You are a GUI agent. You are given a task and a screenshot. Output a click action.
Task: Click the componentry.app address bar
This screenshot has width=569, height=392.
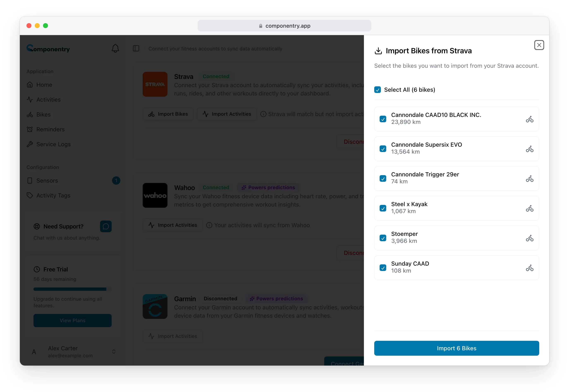[x=284, y=26]
